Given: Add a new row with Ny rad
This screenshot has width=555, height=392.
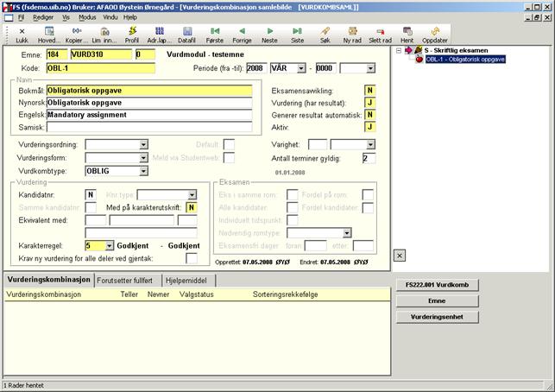Looking at the screenshot, I should pos(352,35).
